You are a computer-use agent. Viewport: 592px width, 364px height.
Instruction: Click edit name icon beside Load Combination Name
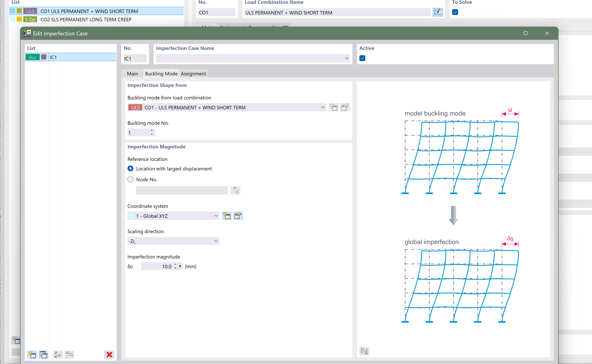(x=437, y=12)
